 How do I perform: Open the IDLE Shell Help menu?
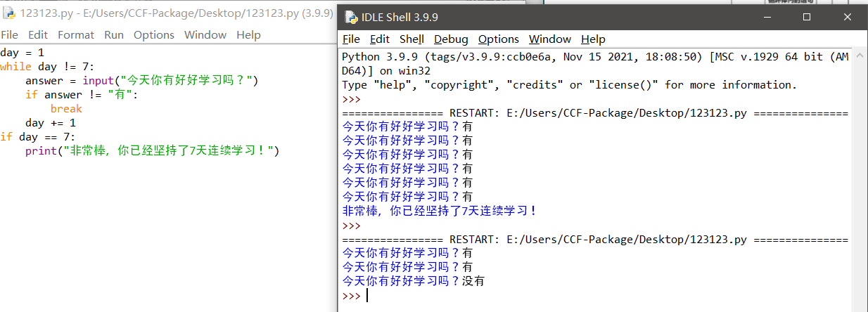593,39
